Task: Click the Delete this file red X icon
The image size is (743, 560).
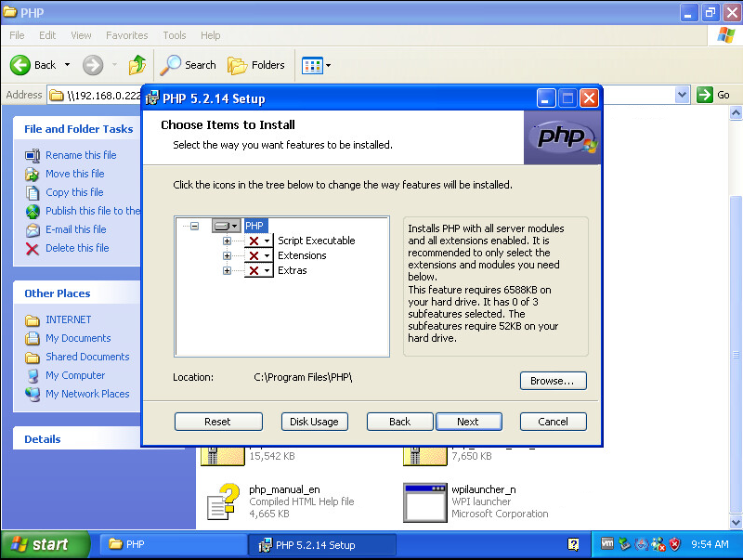Action: pyautogui.click(x=33, y=248)
